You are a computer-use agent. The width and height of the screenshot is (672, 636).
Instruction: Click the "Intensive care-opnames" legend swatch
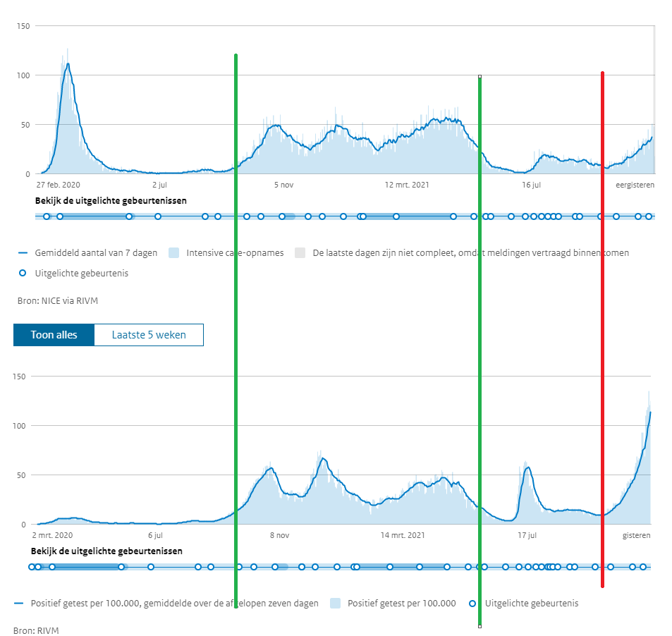pos(173,252)
